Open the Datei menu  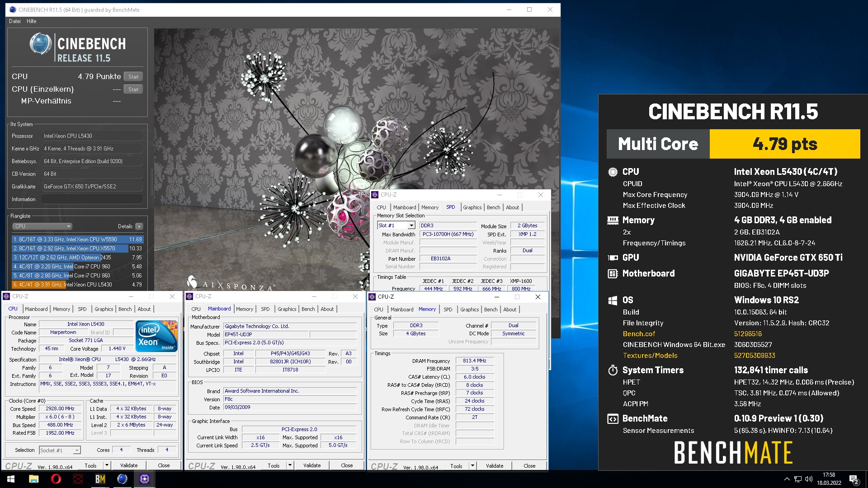pyautogui.click(x=15, y=21)
